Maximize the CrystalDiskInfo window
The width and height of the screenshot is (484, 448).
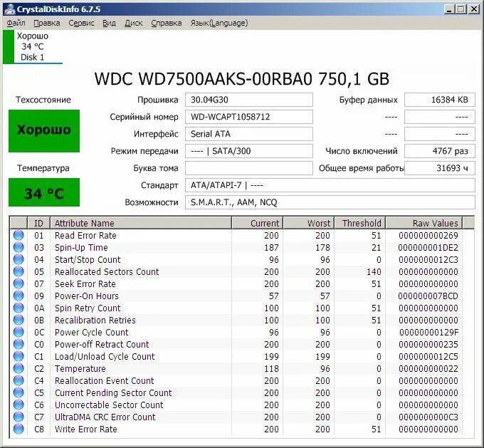tap(461, 9)
